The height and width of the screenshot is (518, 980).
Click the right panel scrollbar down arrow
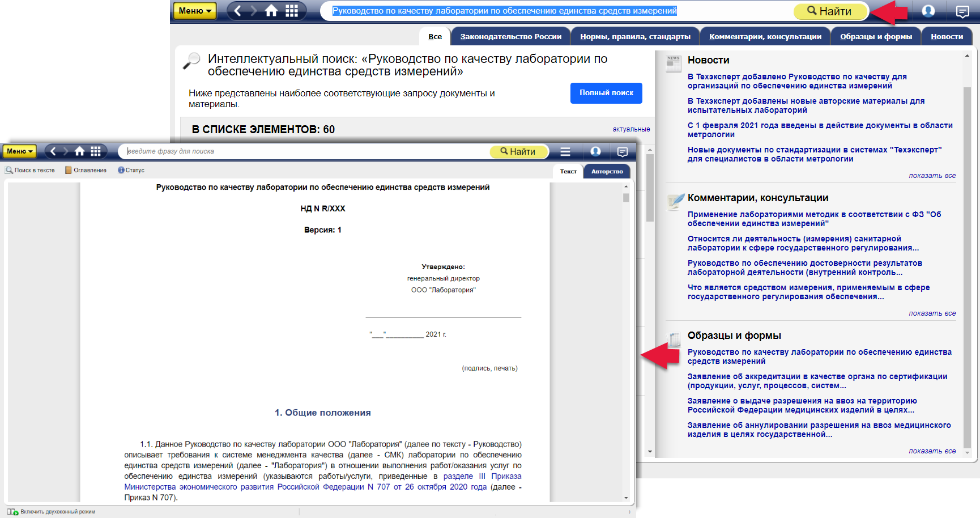[x=967, y=453]
